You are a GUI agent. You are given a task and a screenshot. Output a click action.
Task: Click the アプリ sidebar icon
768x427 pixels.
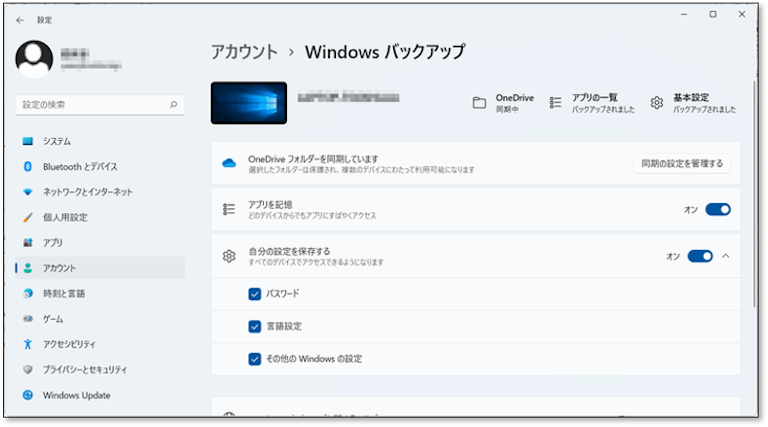coord(28,242)
